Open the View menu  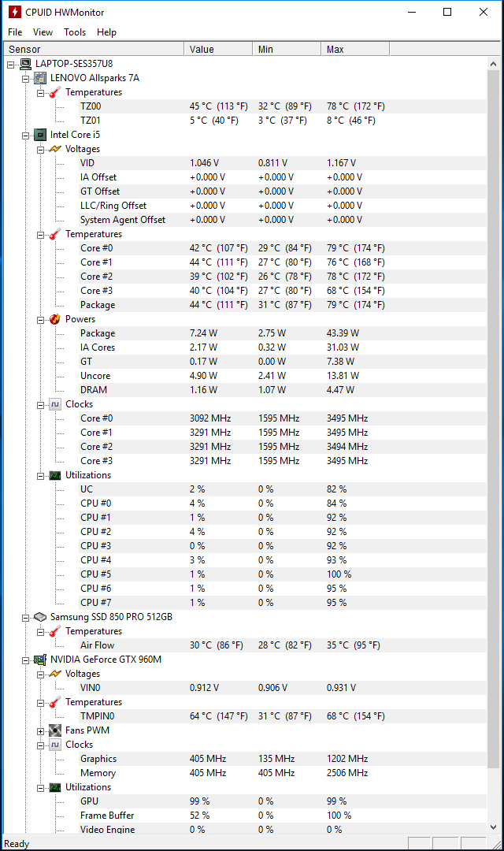43,32
